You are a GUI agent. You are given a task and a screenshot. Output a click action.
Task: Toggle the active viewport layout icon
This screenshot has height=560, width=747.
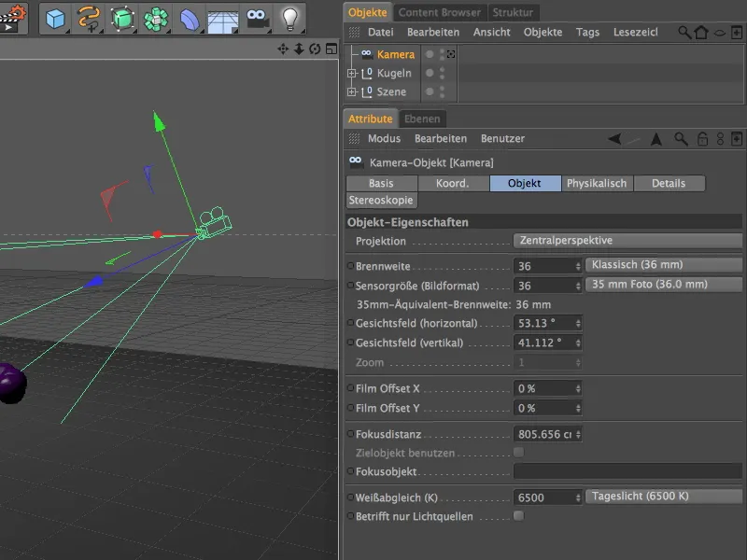pyautogui.click(x=331, y=49)
